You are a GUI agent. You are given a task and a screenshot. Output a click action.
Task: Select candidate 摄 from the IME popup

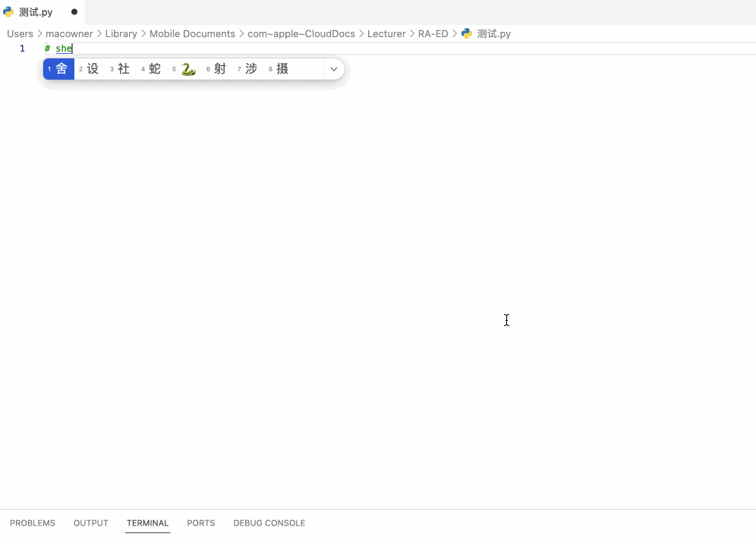pos(282,68)
